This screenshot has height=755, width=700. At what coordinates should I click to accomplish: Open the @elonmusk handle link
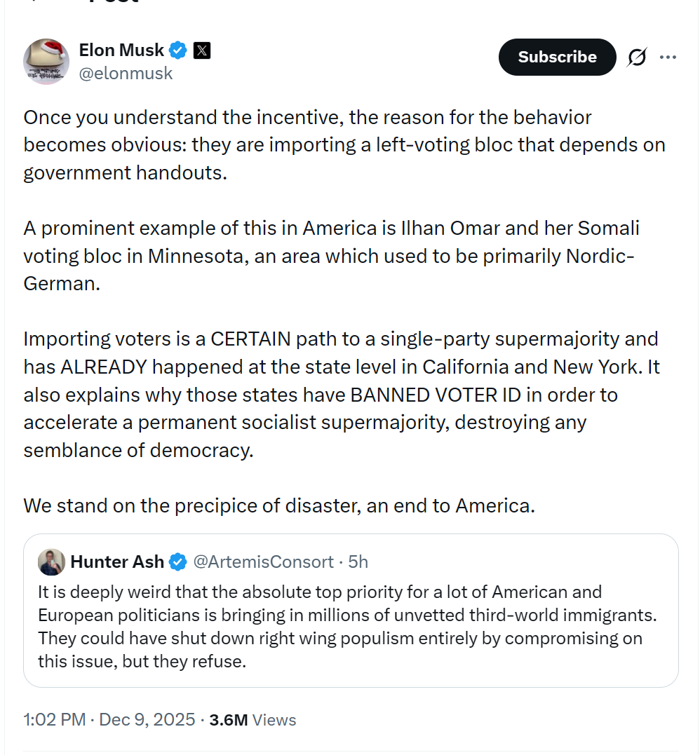[126, 73]
